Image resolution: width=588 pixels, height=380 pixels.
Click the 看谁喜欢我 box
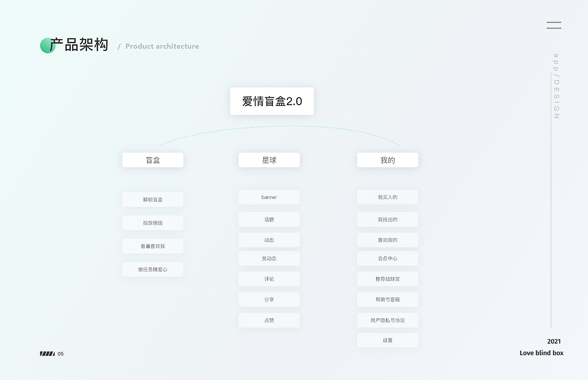point(153,246)
